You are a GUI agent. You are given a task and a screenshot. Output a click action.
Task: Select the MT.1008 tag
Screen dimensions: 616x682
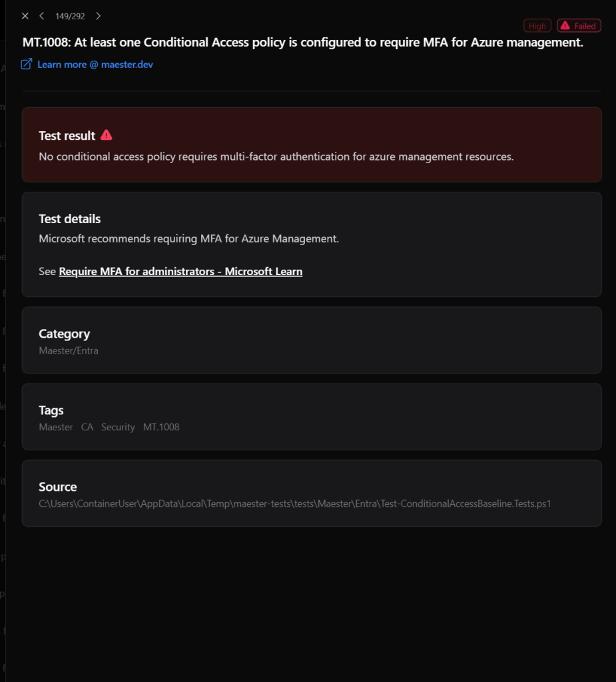(161, 427)
